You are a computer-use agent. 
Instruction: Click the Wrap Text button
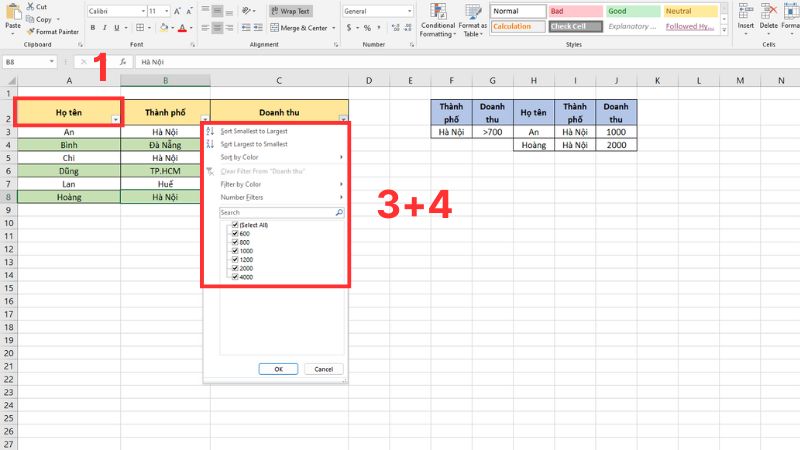290,11
